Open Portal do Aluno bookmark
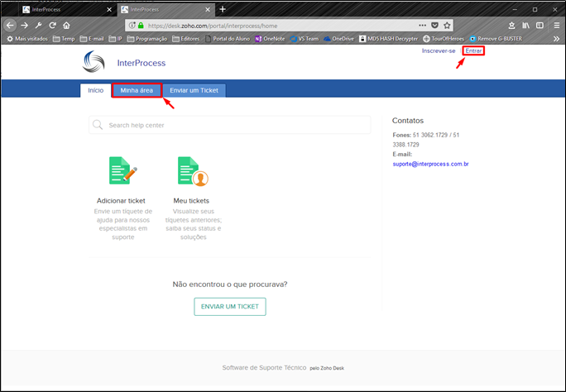The width and height of the screenshot is (566, 392). pos(228,39)
